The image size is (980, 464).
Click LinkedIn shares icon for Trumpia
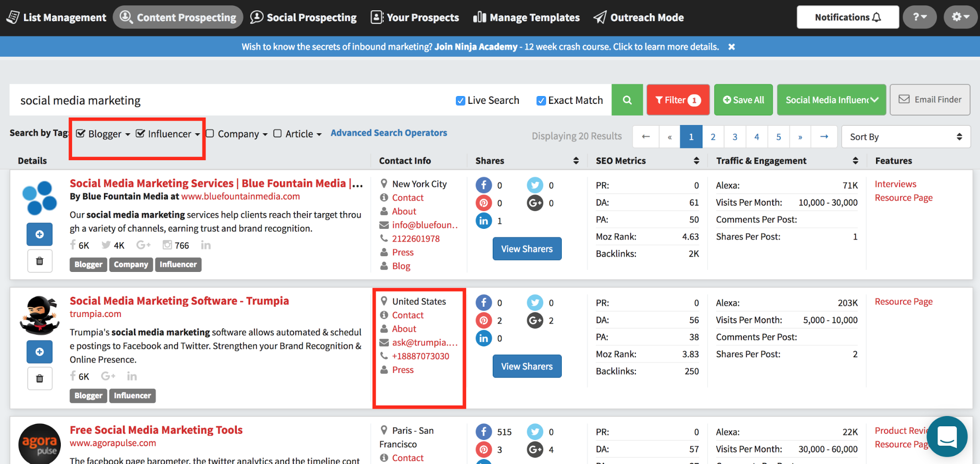click(x=484, y=338)
